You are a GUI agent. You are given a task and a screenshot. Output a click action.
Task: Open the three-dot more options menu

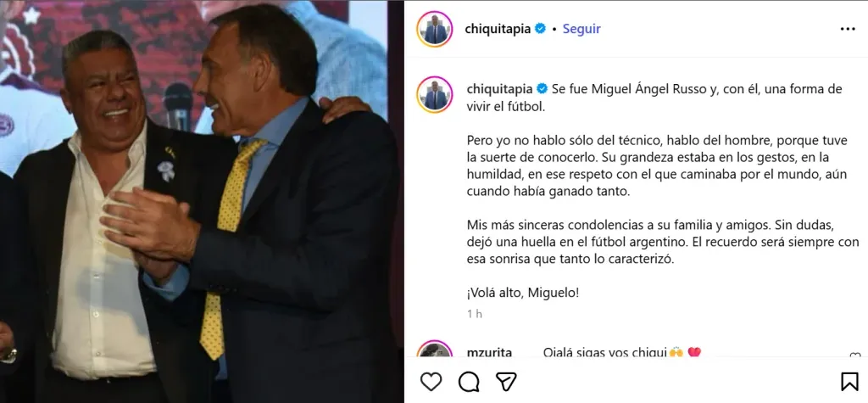coord(848,29)
